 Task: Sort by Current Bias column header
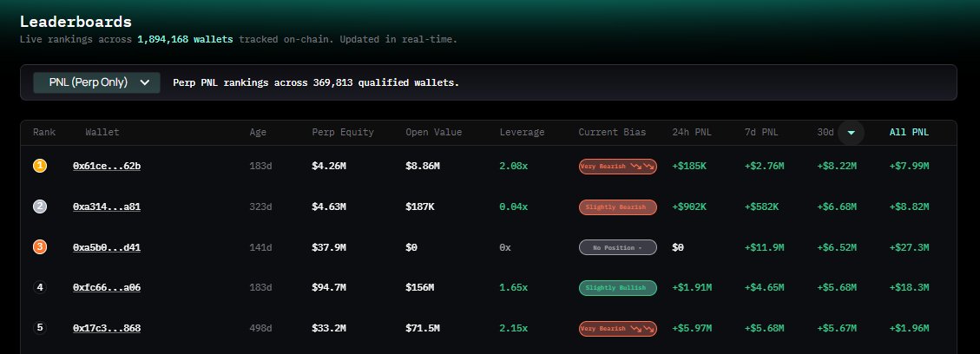coord(613,133)
